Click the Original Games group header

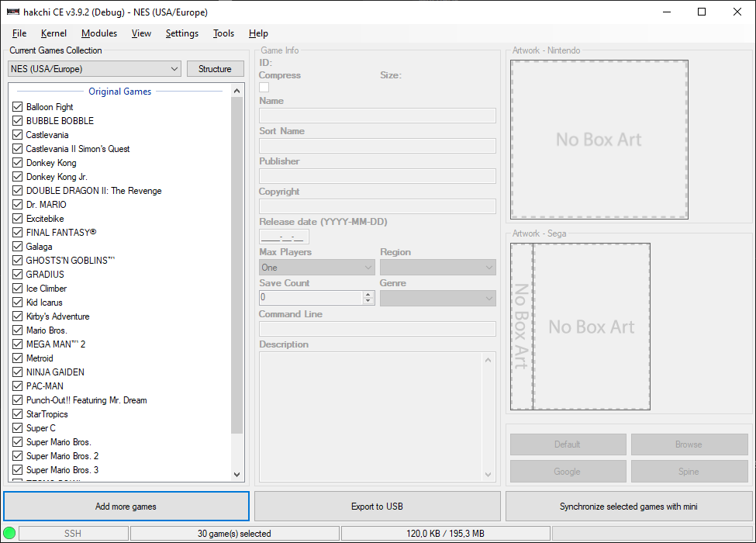[x=120, y=91]
